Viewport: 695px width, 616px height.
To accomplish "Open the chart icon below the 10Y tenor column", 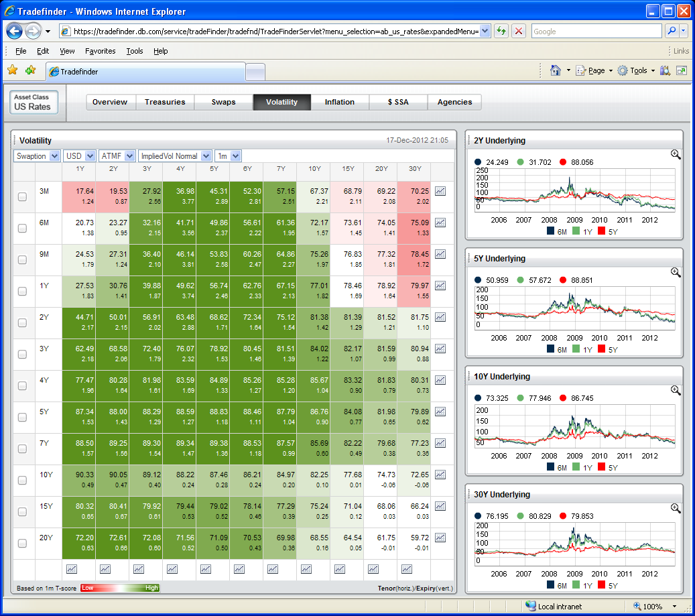I will point(306,569).
